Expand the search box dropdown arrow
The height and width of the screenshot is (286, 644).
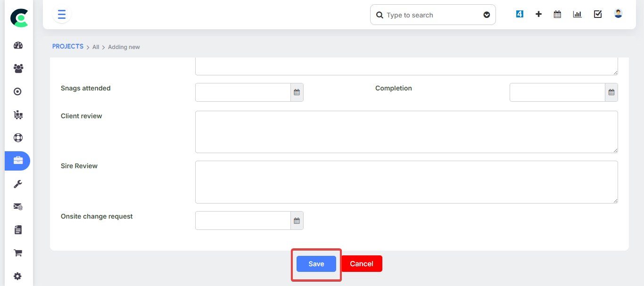click(487, 15)
